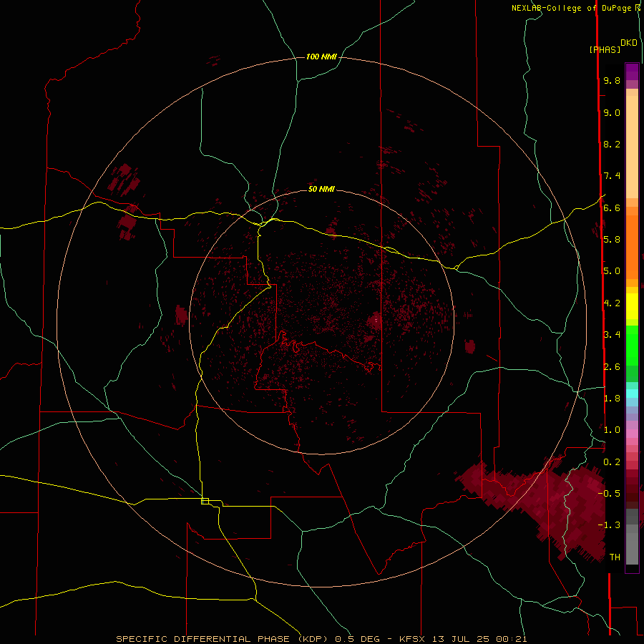The width and height of the screenshot is (644, 644).
Task: Click the 1.0 scale value
Action: [612, 429]
